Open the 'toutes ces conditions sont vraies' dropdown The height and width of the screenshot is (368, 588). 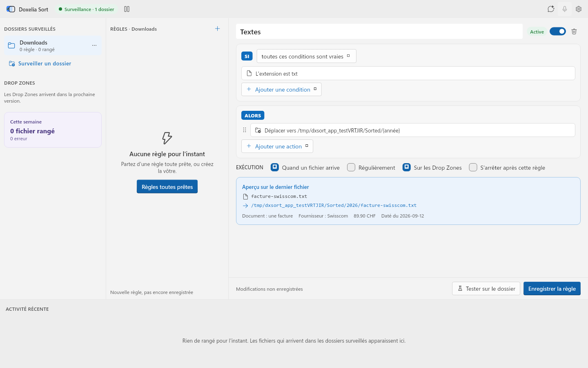pos(306,56)
